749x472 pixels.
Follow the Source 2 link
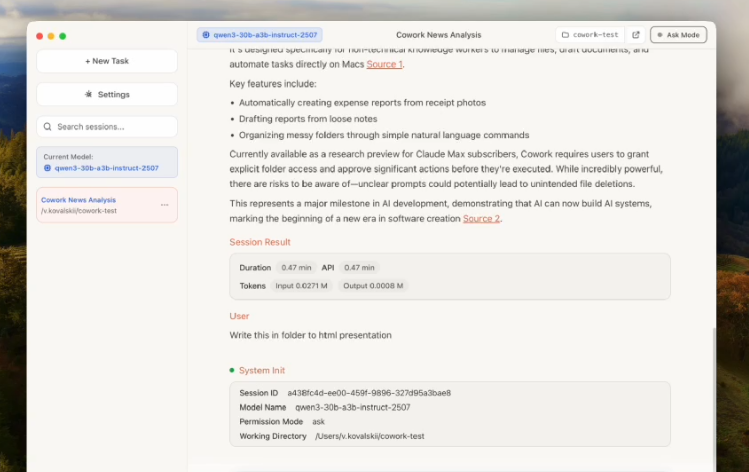click(481, 218)
